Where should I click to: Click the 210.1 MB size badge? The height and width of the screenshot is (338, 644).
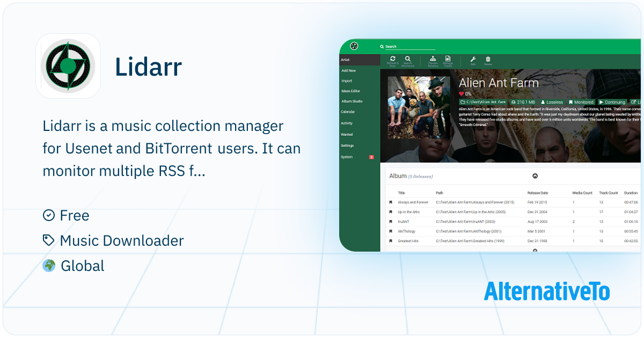[523, 102]
